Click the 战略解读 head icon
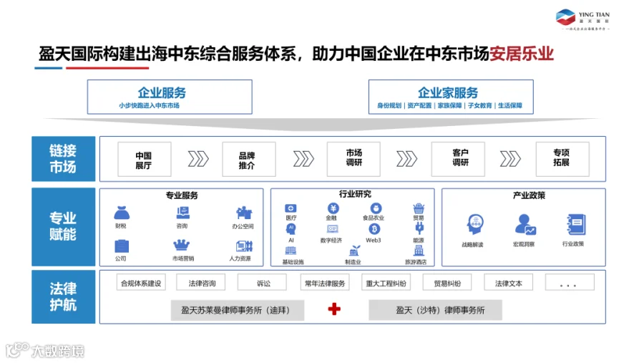 tap(475, 225)
